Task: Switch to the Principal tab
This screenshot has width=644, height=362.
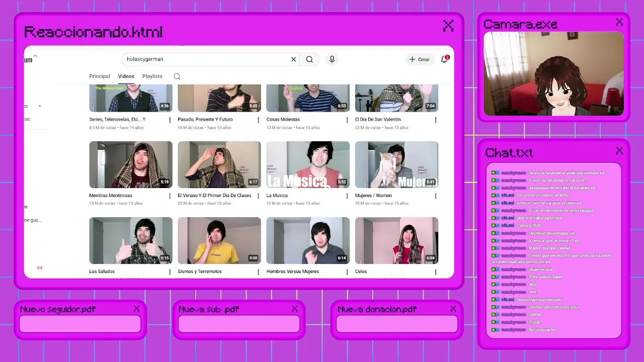Action: click(100, 76)
